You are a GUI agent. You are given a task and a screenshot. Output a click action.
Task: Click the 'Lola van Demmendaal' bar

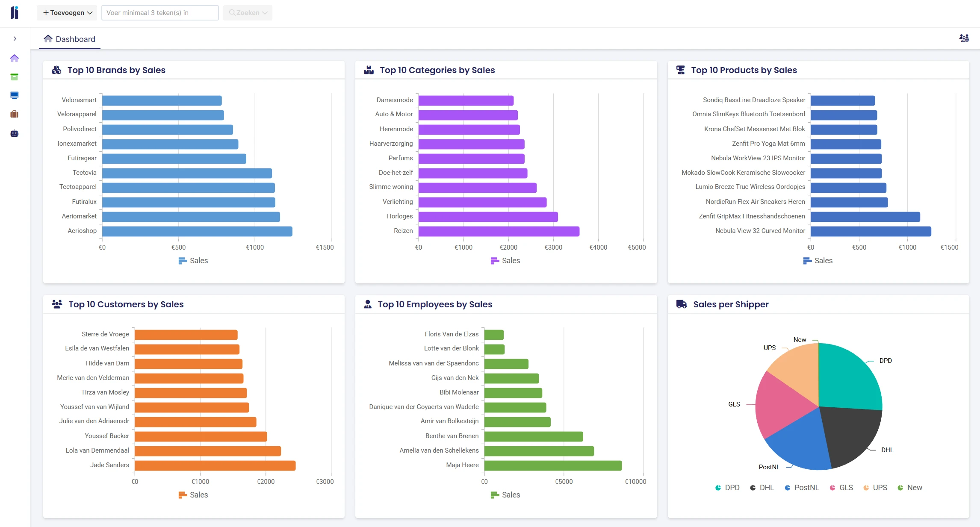coord(208,451)
